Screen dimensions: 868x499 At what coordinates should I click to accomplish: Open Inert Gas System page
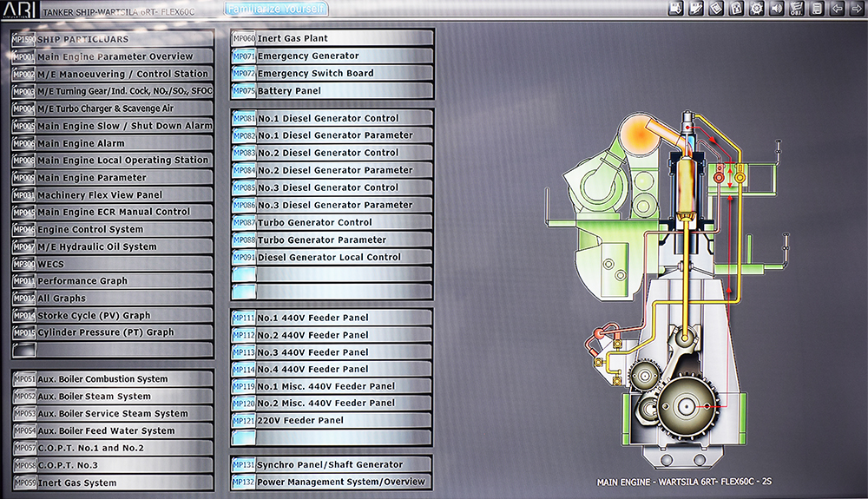tap(112, 483)
